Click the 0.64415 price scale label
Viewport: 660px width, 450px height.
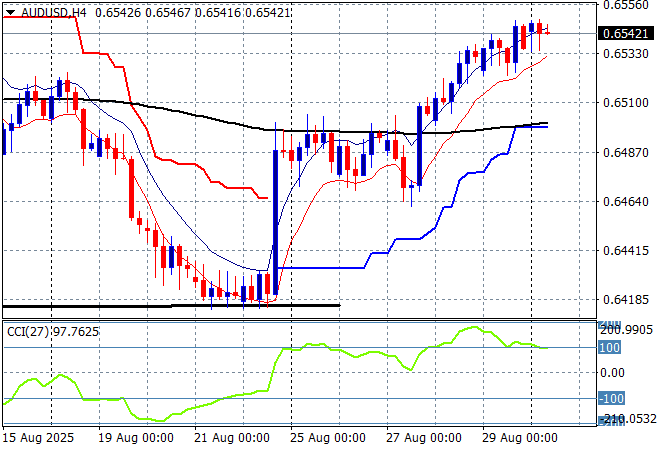tap(628, 250)
